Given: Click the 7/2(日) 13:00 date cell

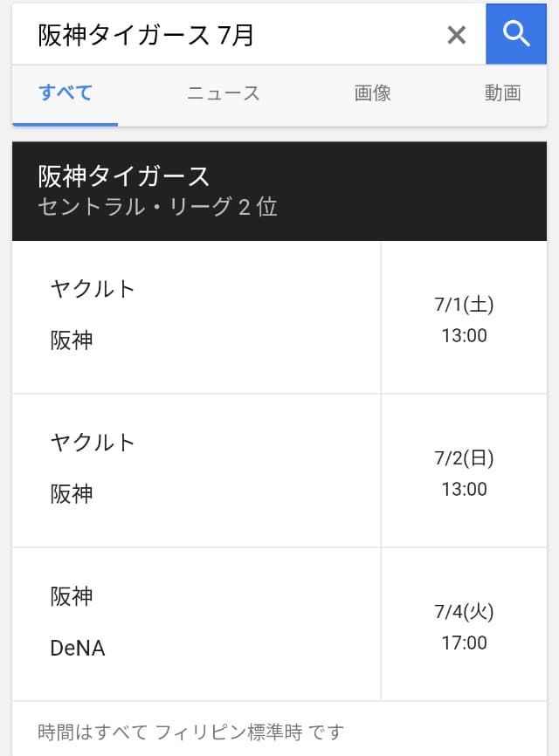Looking at the screenshot, I should [x=464, y=472].
